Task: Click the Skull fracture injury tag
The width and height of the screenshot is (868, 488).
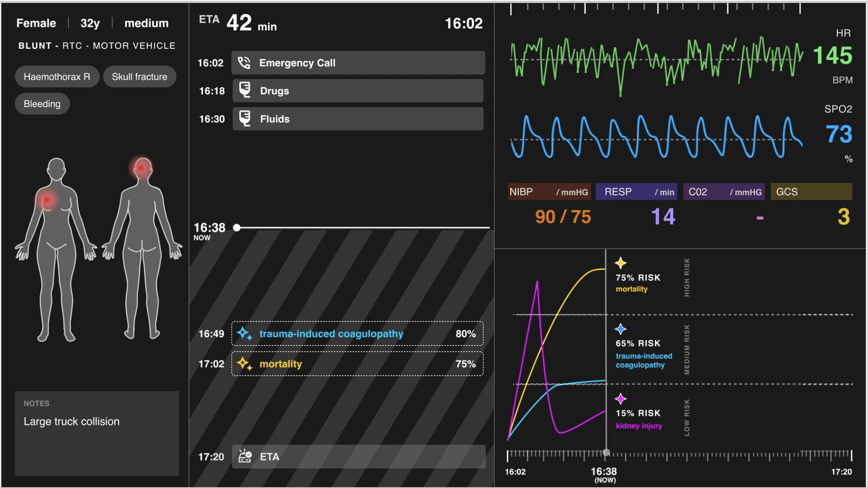Action: click(139, 77)
